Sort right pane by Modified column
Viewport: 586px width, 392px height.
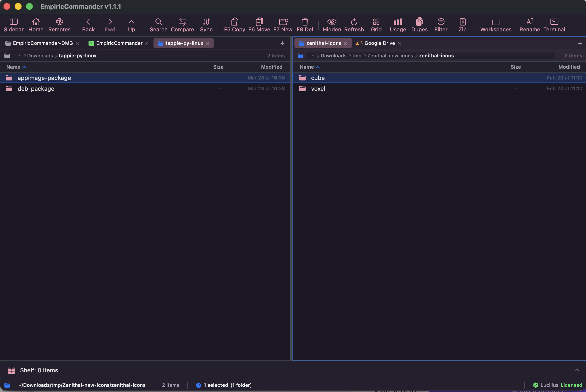pos(569,67)
